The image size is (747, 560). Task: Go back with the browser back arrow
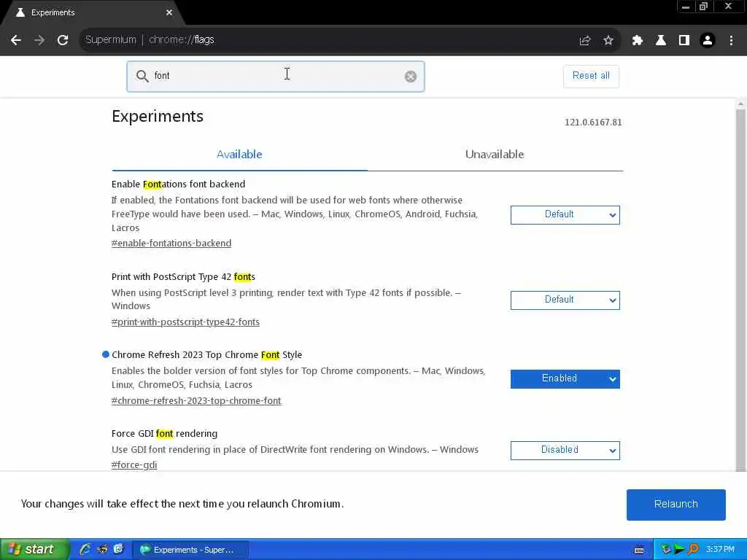click(x=16, y=40)
